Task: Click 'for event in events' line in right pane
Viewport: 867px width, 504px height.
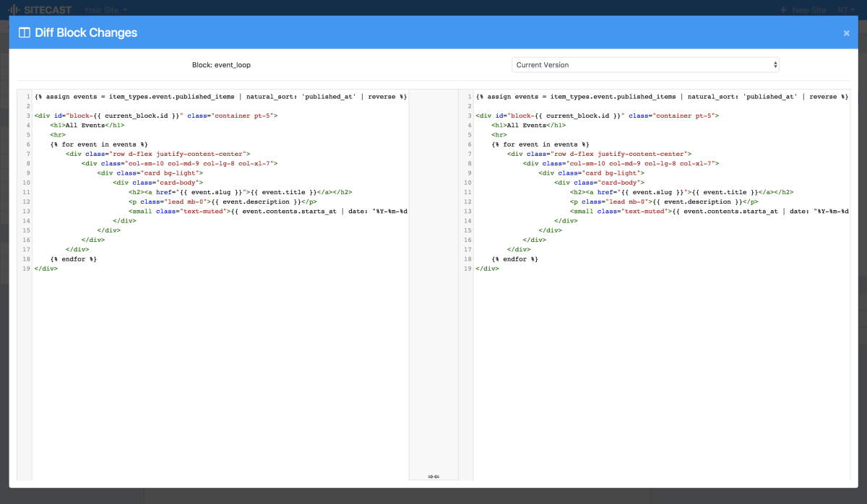Action: click(540, 144)
